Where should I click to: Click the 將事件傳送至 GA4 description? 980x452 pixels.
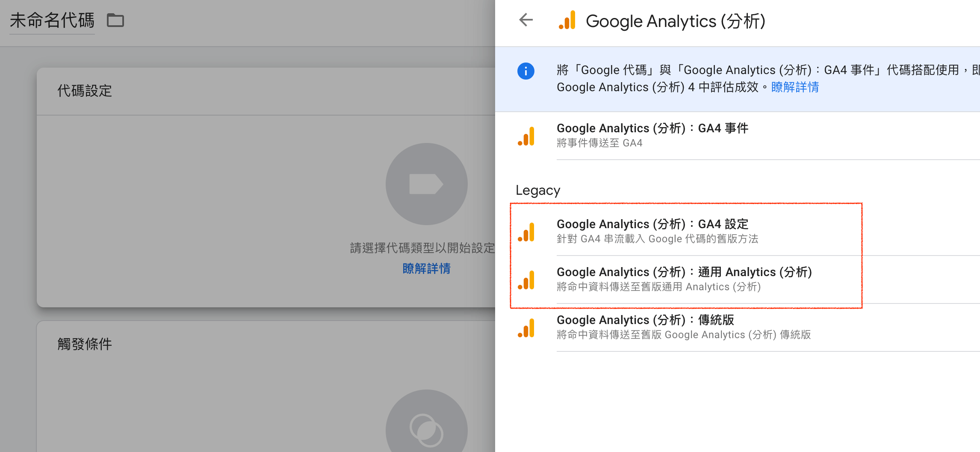click(x=599, y=143)
